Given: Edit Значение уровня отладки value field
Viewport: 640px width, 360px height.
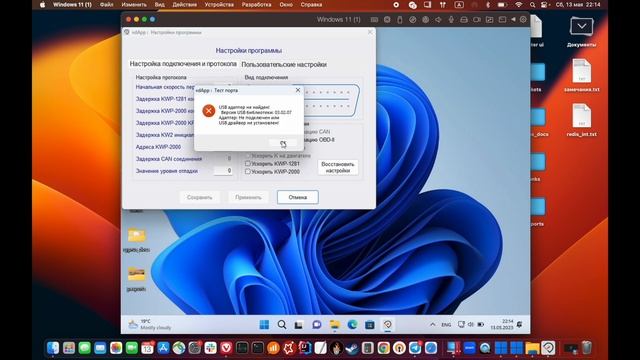Looking at the screenshot, I should click(223, 171).
